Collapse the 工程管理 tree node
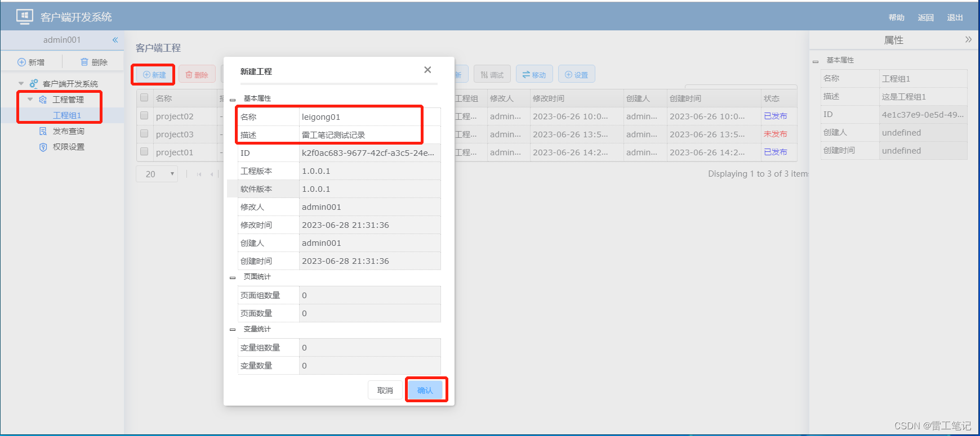The image size is (980, 436). click(30, 99)
